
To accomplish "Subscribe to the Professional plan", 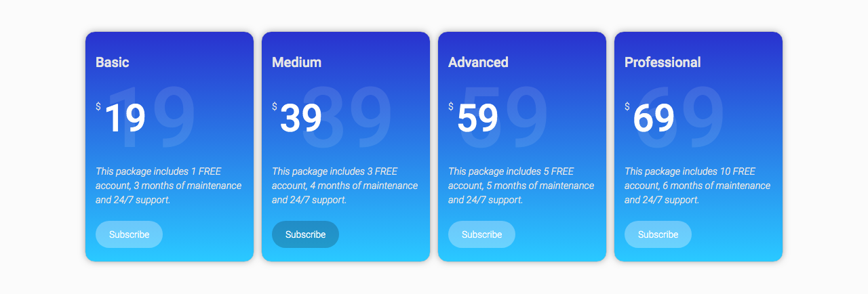I will click(x=658, y=234).
